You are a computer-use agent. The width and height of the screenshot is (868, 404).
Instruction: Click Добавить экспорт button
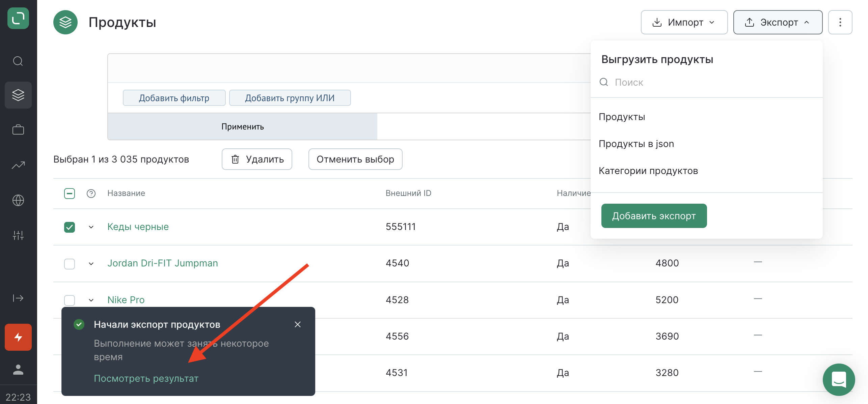654,216
